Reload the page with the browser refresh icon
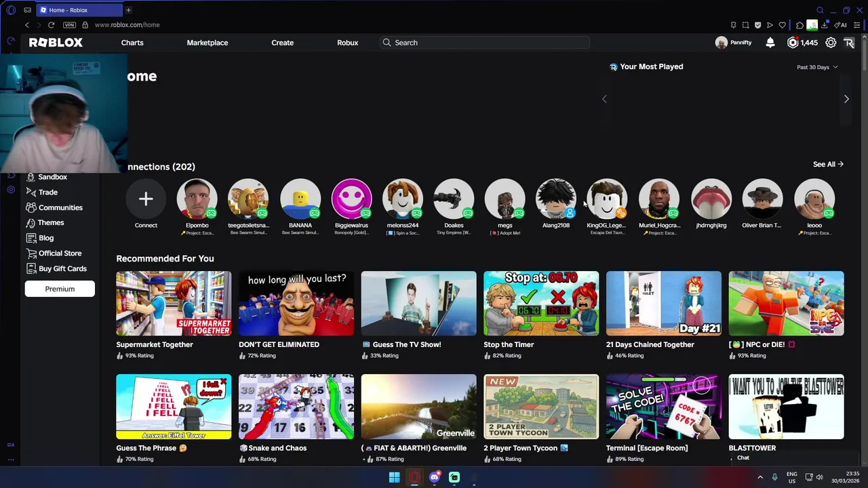 tap(51, 25)
